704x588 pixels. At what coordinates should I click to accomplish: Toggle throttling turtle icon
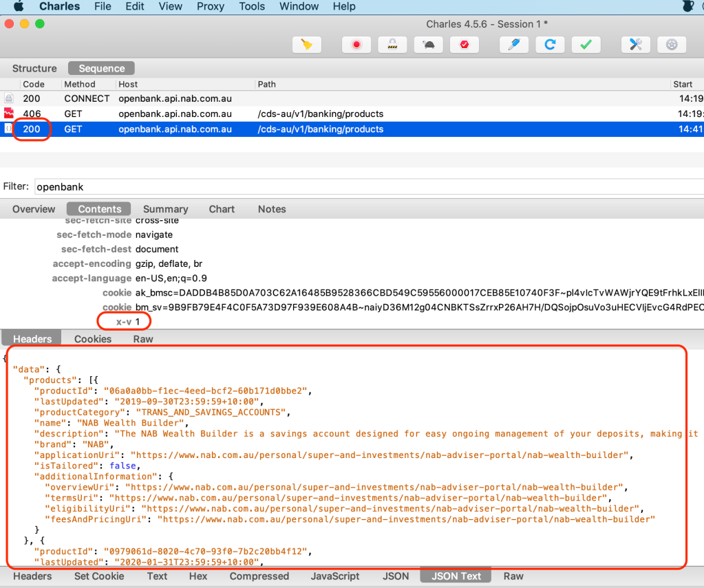click(x=428, y=45)
